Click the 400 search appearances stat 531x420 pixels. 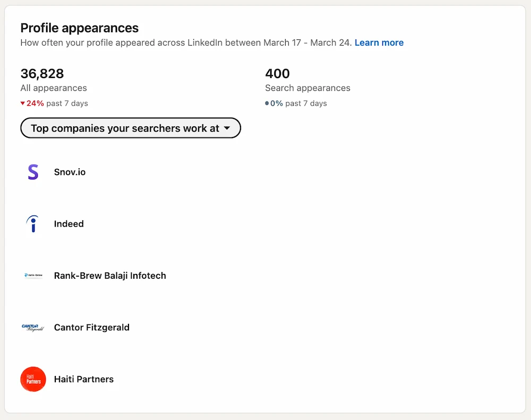pyautogui.click(x=277, y=74)
